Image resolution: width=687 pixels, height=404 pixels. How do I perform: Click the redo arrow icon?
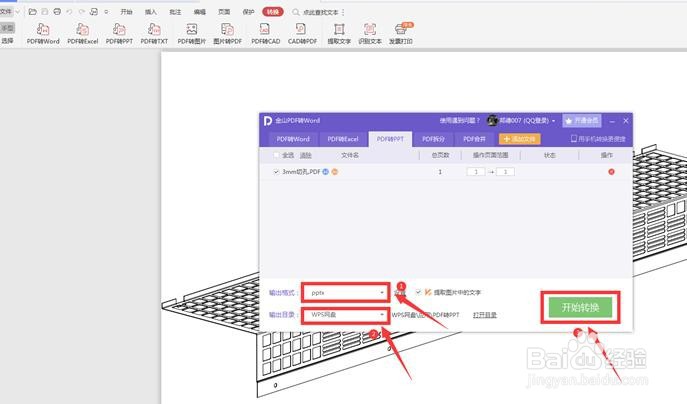(81, 12)
